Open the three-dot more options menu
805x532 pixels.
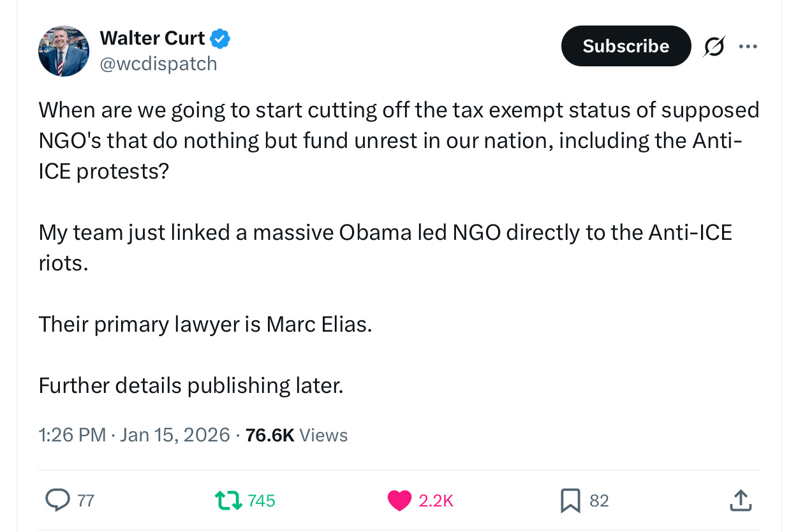(x=748, y=46)
